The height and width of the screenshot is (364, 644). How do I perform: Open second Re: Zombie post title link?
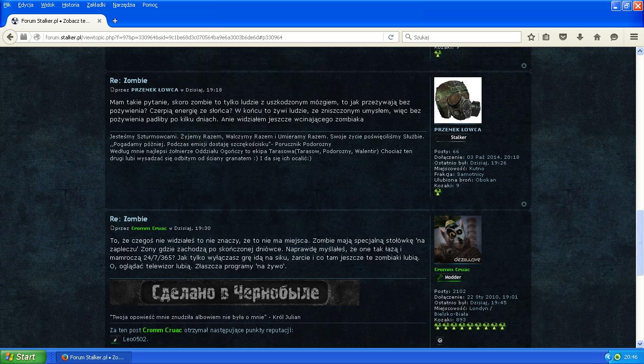coord(129,219)
